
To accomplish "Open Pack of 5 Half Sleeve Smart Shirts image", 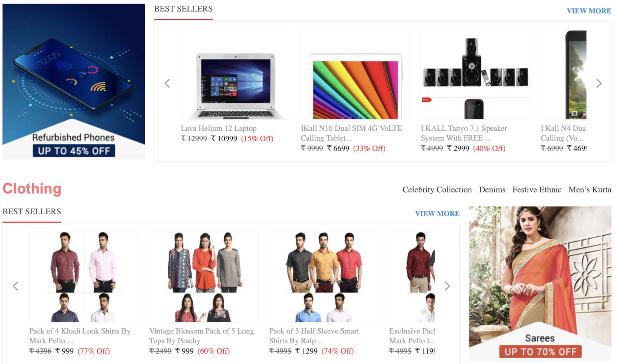I will coord(324,277).
